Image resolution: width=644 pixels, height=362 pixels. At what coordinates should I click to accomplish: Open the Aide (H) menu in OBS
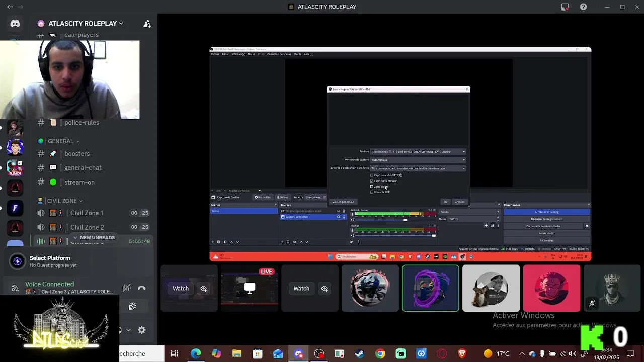pos(309,54)
